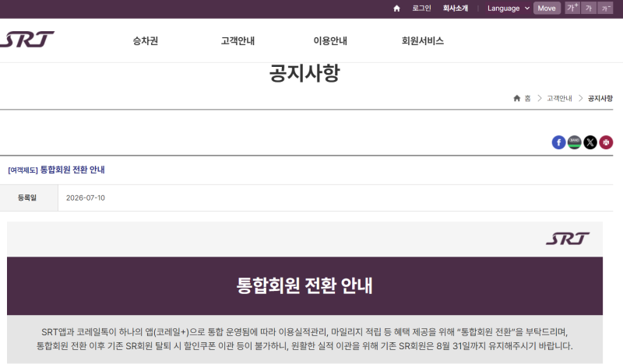
Task: Decrease font size with 가- button
Action: (605, 8)
